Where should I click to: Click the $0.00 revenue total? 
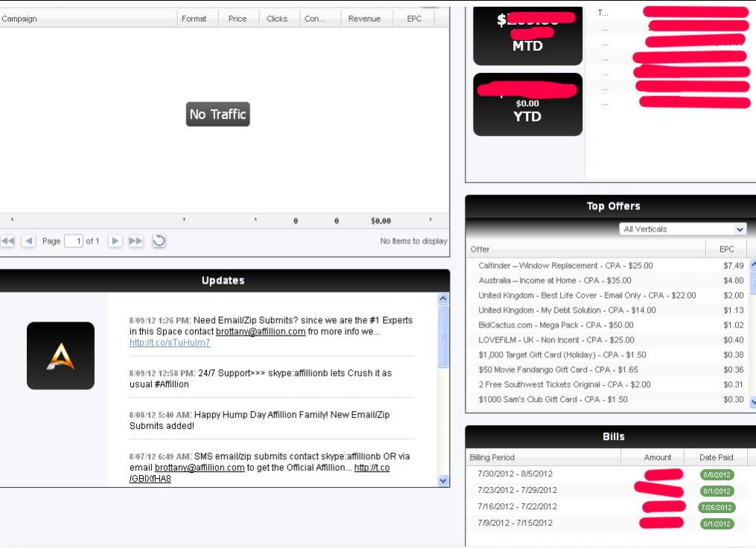(x=381, y=220)
